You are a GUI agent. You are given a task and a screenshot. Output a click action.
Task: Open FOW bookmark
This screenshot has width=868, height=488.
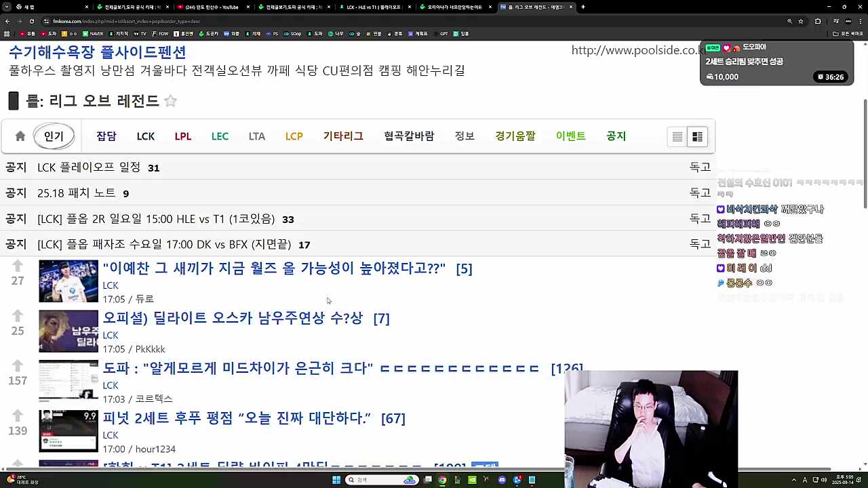(x=160, y=33)
